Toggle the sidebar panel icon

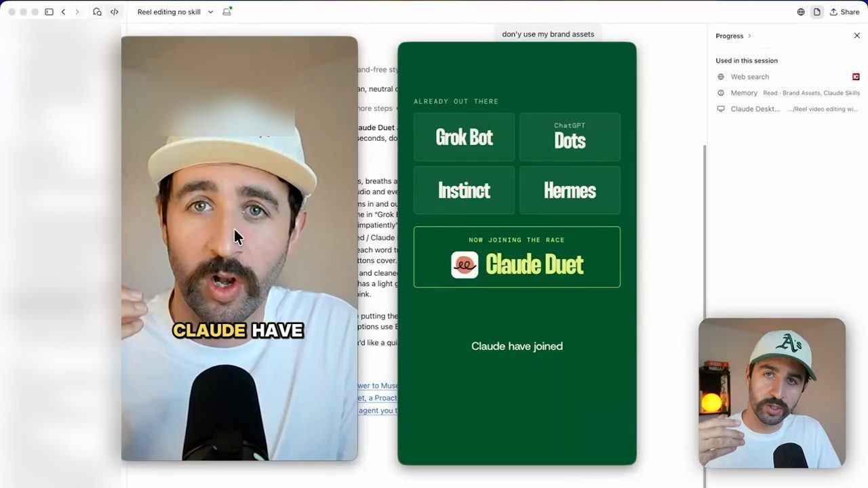[49, 12]
